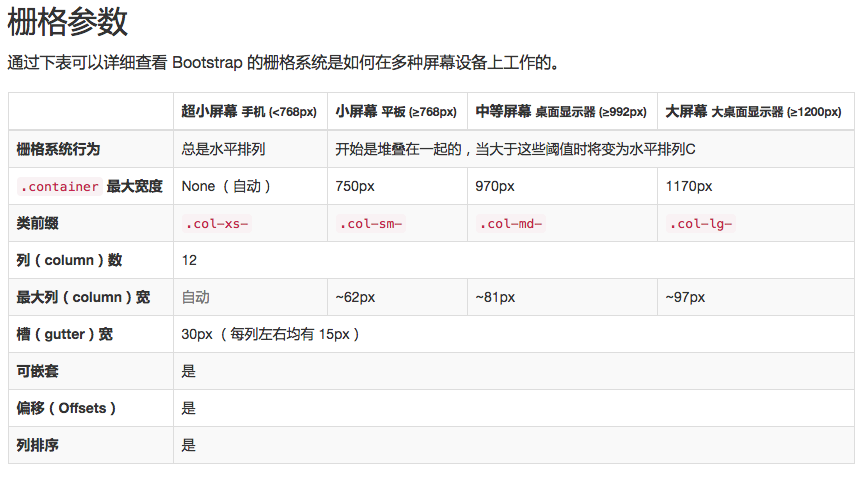Click the 12 column count value

pyautogui.click(x=189, y=260)
